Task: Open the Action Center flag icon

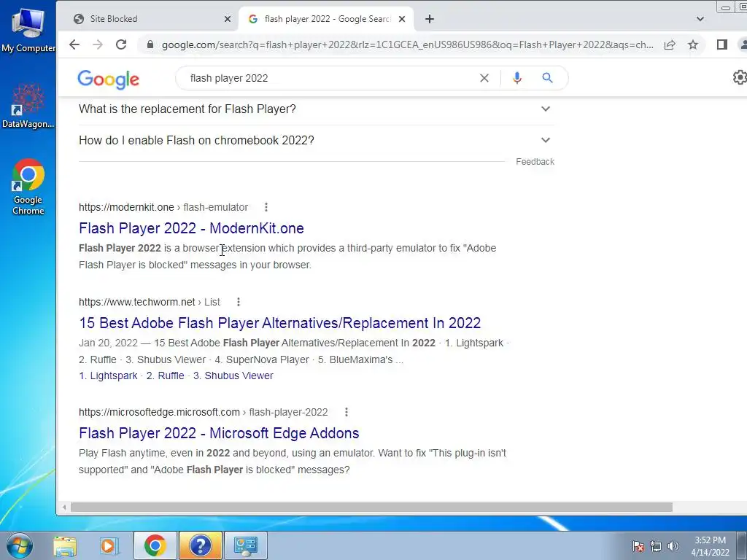Action: point(638,546)
